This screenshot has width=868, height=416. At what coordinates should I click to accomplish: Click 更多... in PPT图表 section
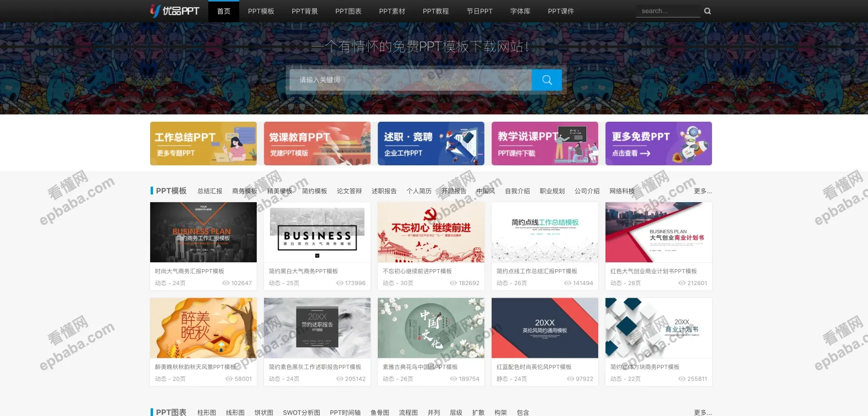[703, 413]
